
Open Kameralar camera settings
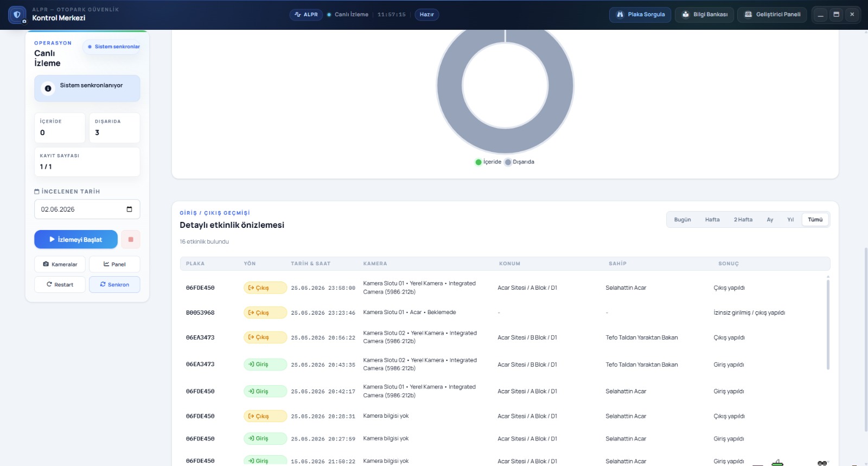[60, 264]
